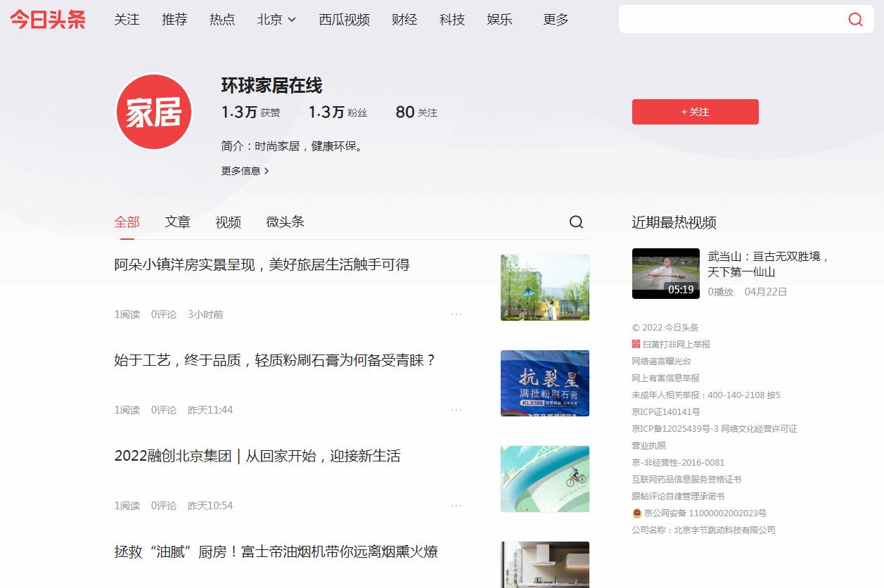
Task: Go to 推荐 in top navigation
Action: tap(174, 20)
